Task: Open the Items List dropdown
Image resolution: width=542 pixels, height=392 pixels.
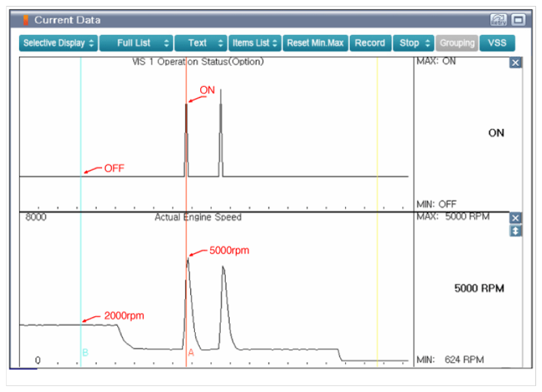Action: [255, 43]
